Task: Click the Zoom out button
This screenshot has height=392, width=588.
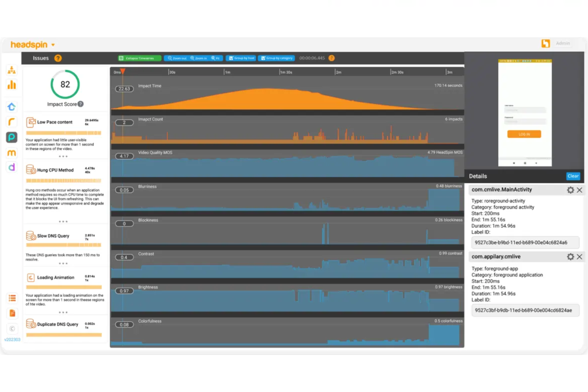Action: [176, 58]
